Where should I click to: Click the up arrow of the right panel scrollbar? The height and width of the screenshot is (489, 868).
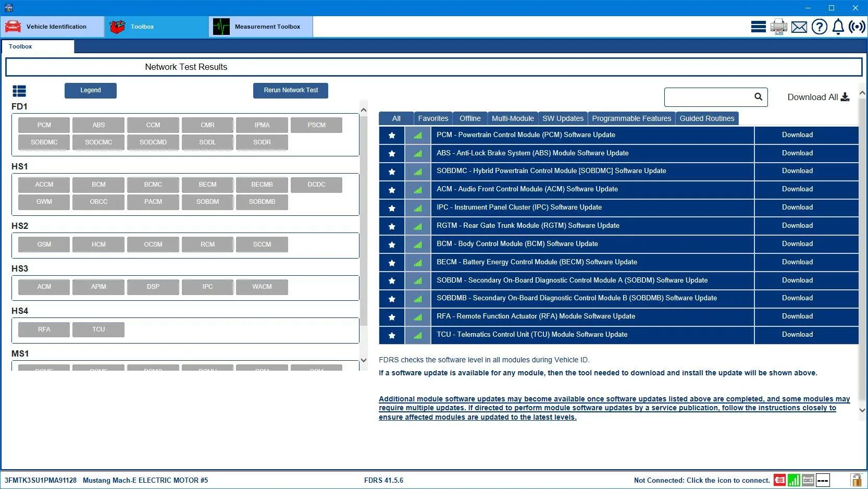(x=862, y=93)
